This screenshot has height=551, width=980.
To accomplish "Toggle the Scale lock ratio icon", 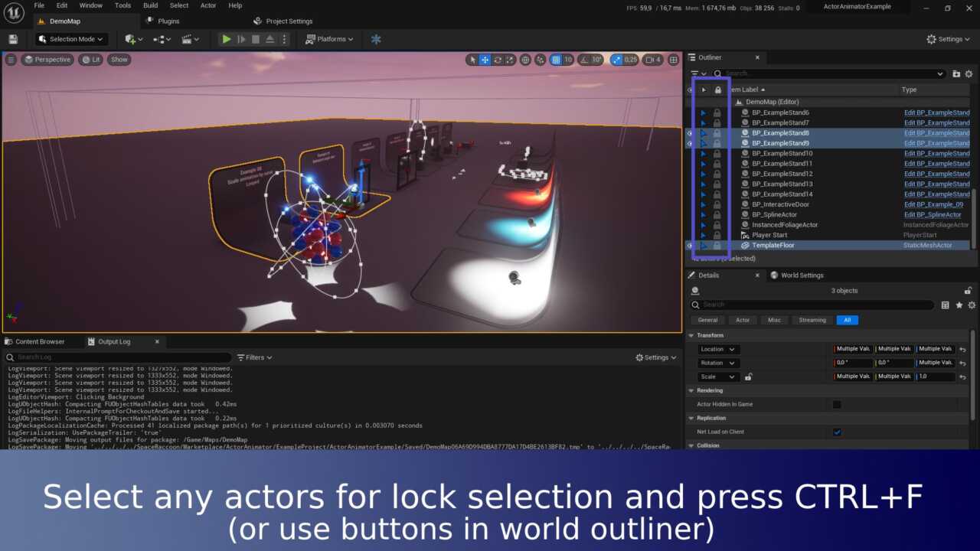I will click(x=748, y=377).
